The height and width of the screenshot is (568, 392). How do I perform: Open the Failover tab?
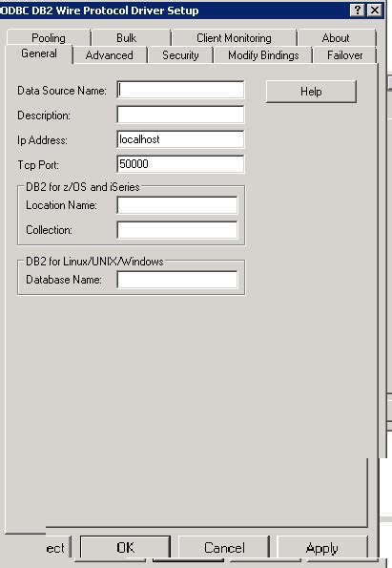tap(344, 55)
